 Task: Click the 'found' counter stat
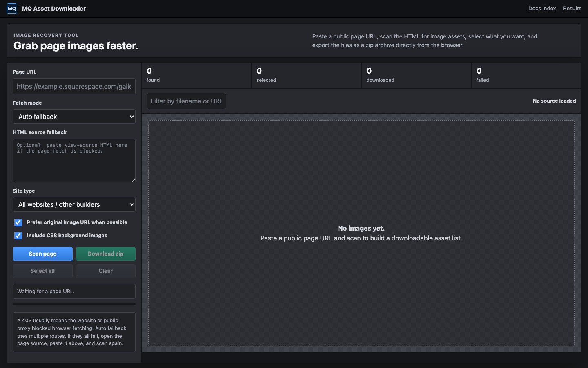point(196,75)
